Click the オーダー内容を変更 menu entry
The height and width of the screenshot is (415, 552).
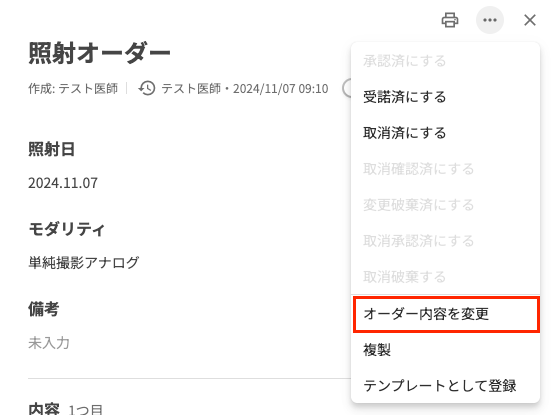(446, 314)
